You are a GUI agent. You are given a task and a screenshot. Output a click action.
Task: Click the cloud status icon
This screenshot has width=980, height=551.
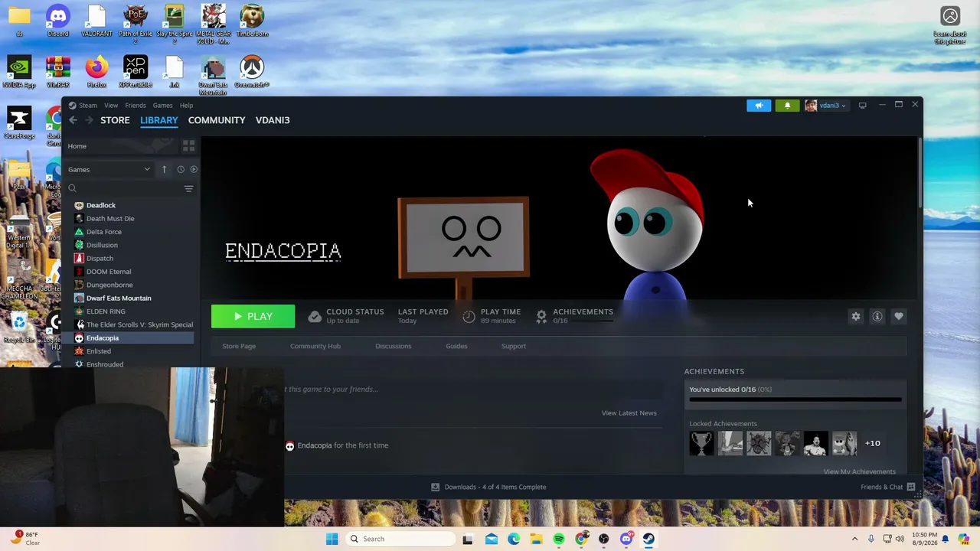[x=315, y=316]
